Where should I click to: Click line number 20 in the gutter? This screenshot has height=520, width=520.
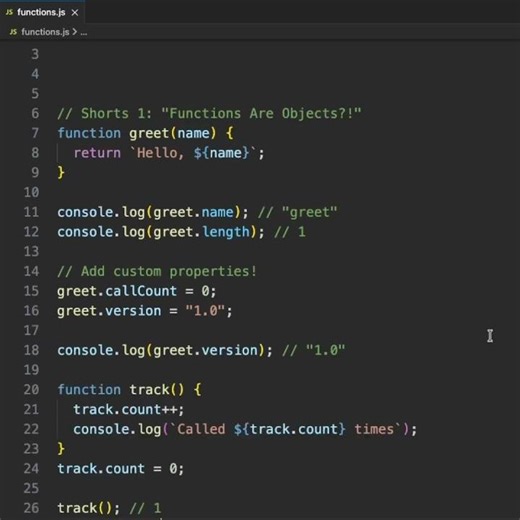coord(31,390)
